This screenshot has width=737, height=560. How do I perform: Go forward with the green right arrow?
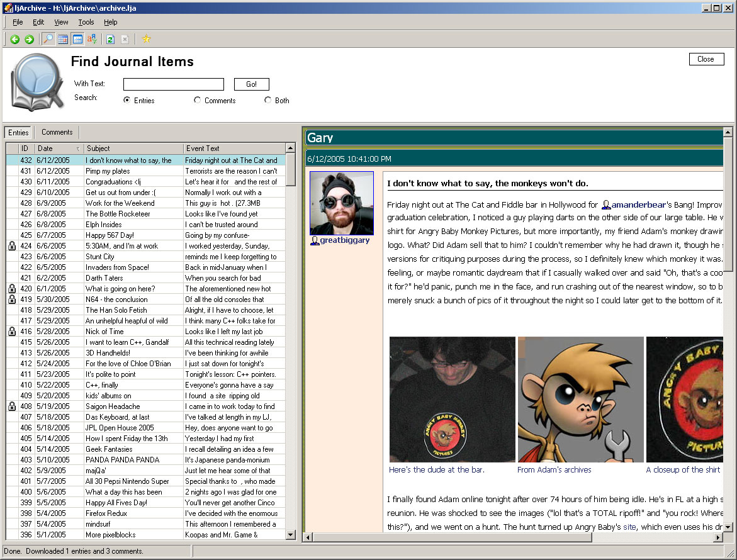point(29,40)
